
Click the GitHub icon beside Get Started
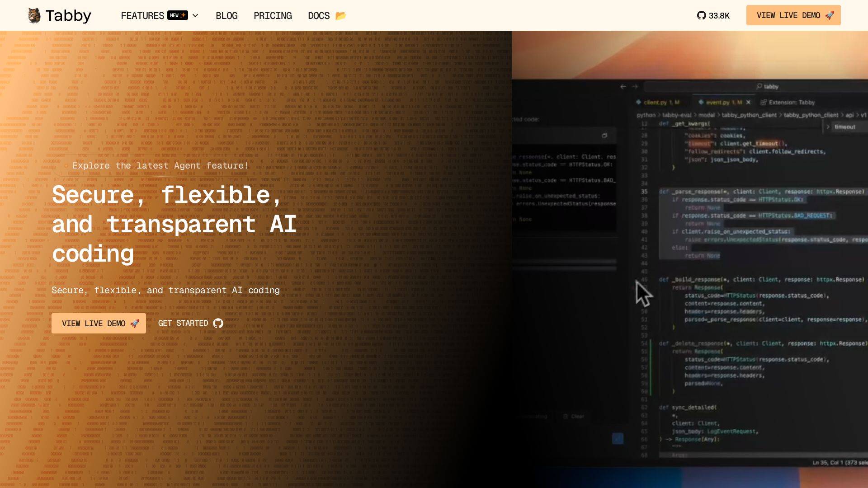pos(218,323)
